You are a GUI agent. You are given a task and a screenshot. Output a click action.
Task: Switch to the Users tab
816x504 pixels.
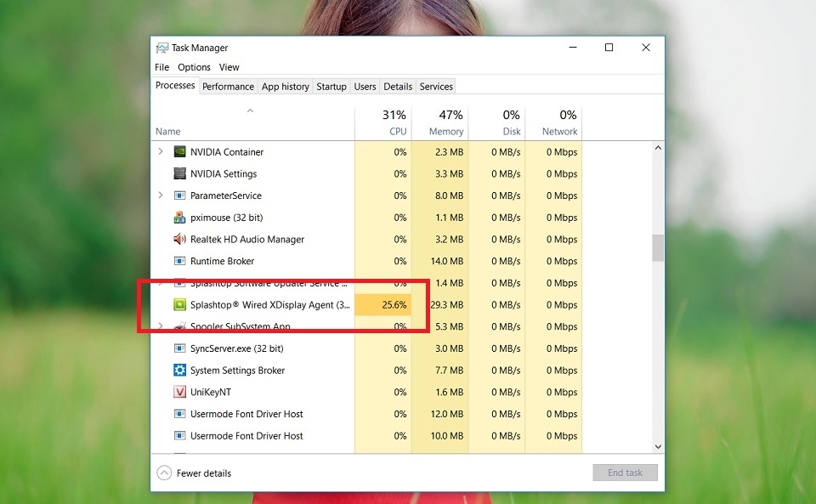tap(365, 87)
